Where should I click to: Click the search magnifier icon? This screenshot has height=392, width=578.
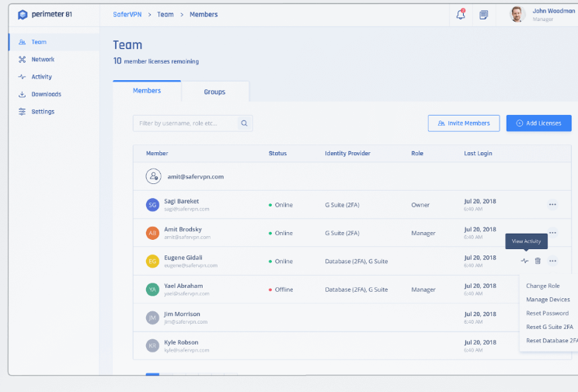click(x=244, y=123)
